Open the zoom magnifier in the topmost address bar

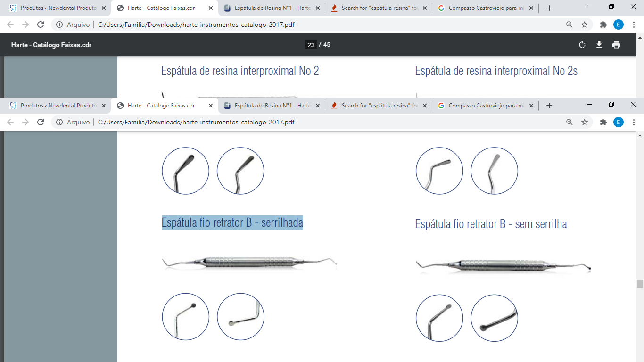(570, 25)
